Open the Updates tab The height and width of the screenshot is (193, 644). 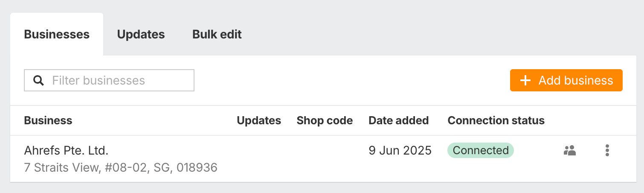pos(141,34)
